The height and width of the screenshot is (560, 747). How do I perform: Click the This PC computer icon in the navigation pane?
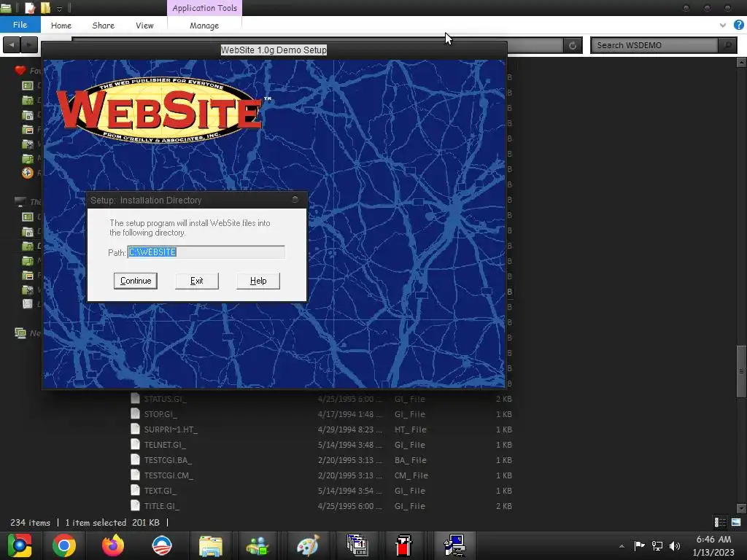(20, 201)
